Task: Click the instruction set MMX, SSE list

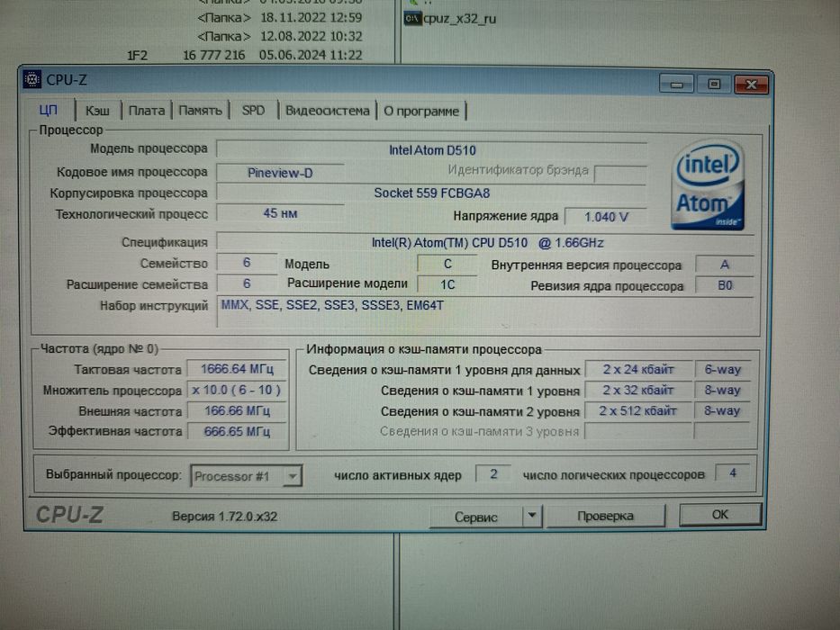Action: pyautogui.click(x=485, y=311)
